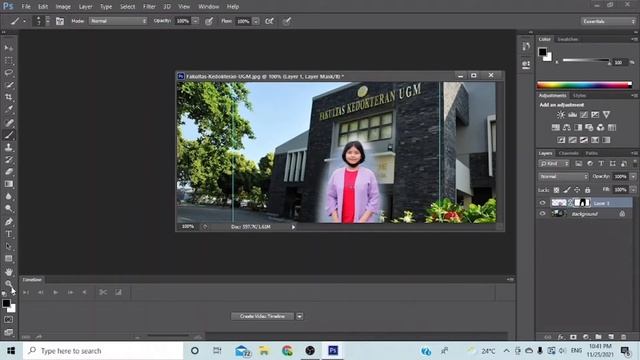Select the Clone Stamp tool

9,147
